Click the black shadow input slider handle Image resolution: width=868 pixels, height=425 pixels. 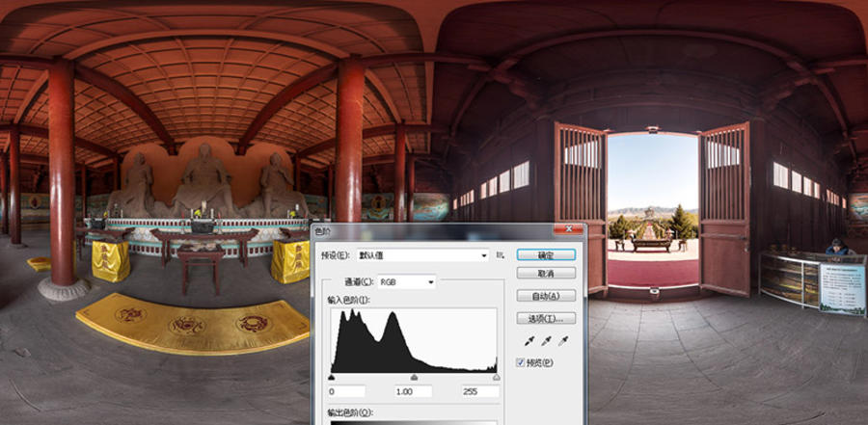(x=332, y=378)
